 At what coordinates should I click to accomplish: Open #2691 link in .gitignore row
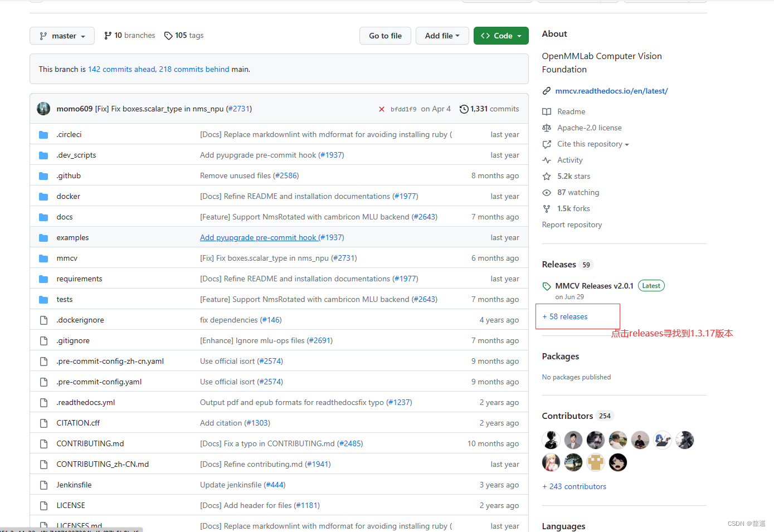point(320,340)
